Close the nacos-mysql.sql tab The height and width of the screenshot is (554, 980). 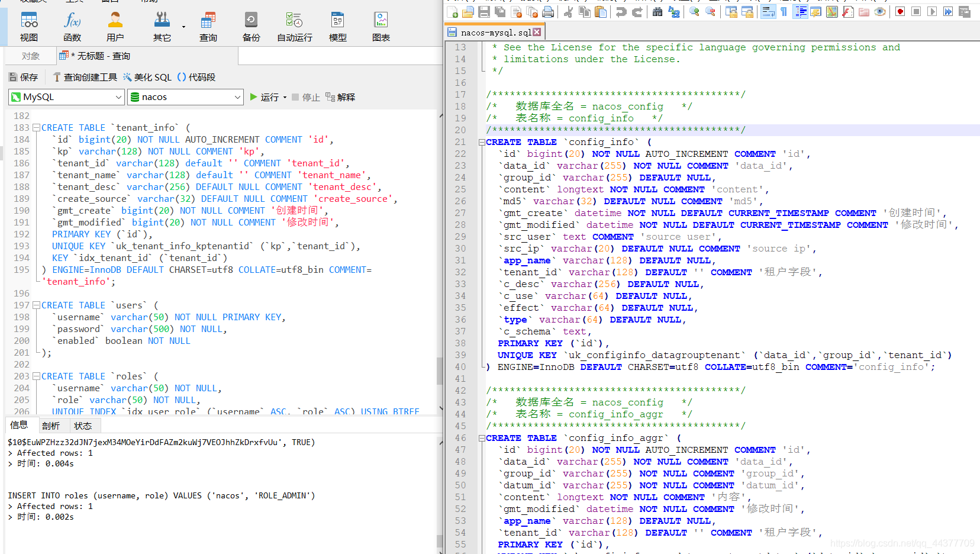pyautogui.click(x=537, y=32)
